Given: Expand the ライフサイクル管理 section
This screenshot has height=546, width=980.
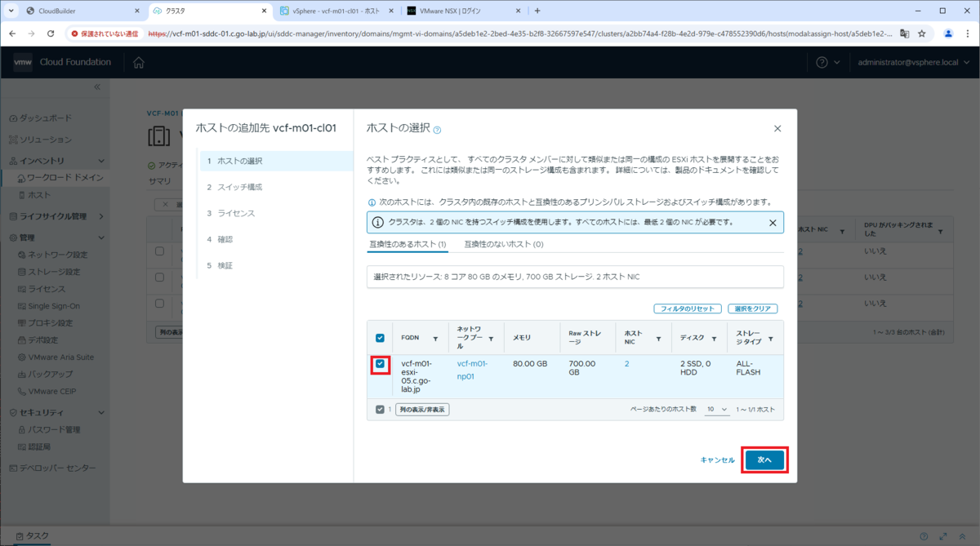Looking at the screenshot, I should pos(101,216).
